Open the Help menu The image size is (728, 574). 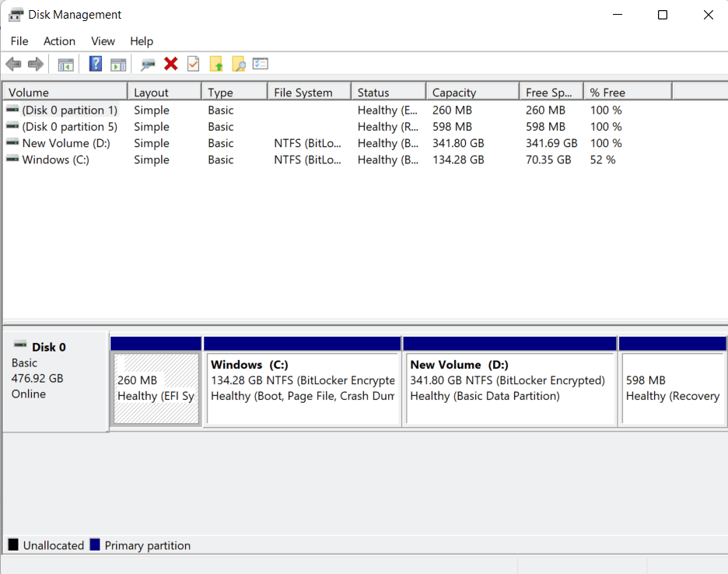(x=142, y=41)
